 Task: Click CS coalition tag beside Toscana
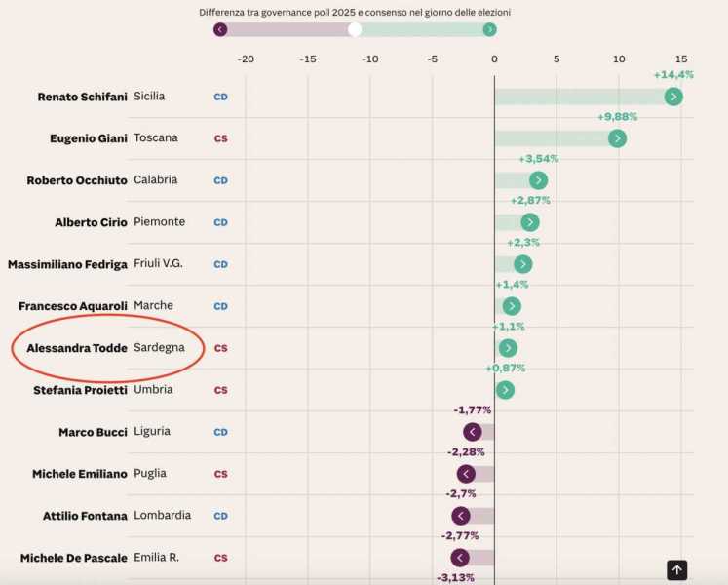(x=220, y=138)
